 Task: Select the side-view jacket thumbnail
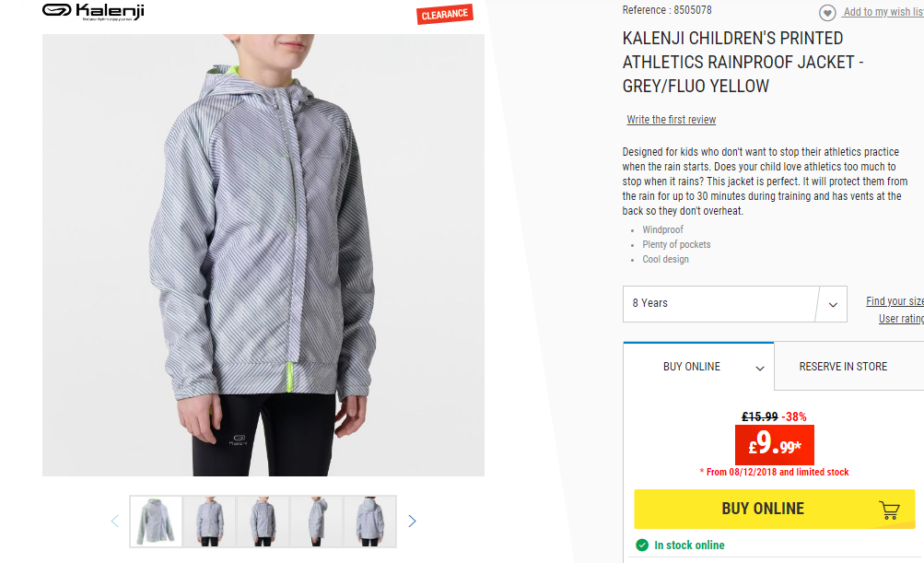point(317,522)
